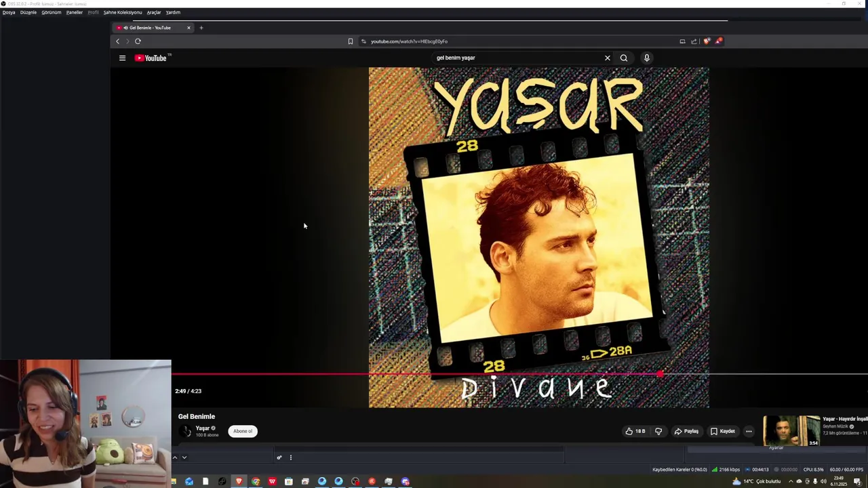Open OBS Sahne Koleksiyonu menu
The image size is (868, 488).
tap(123, 12)
